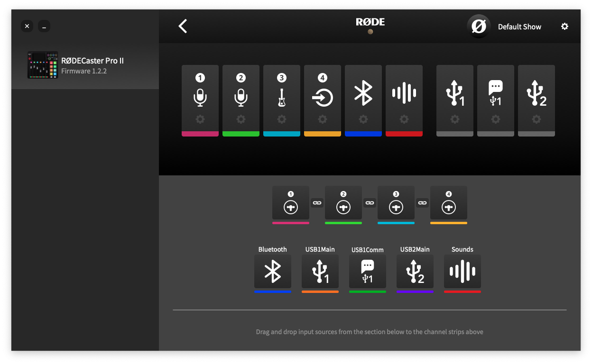Open gear settings on sounds channel strip
The image size is (592, 364).
pyautogui.click(x=404, y=119)
